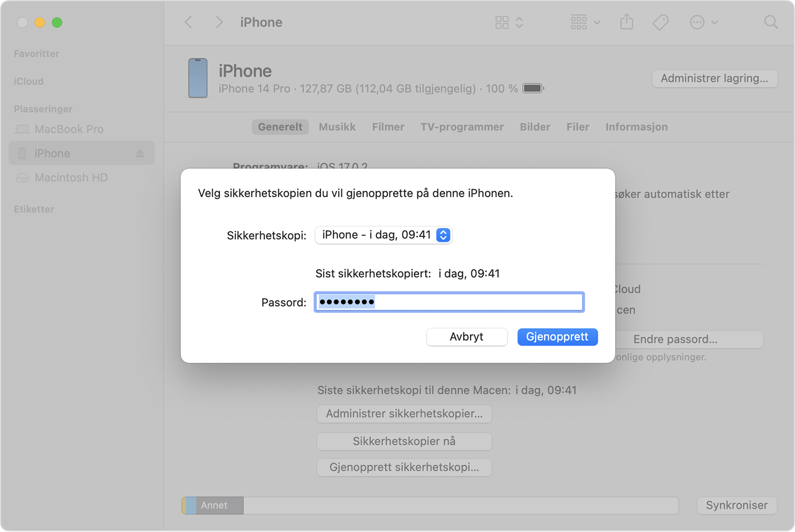Click the MacBook Pro laptop icon

point(22,129)
